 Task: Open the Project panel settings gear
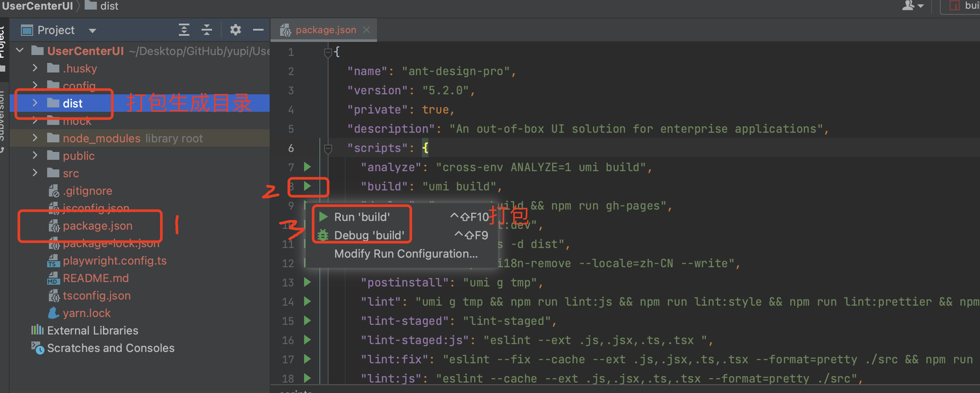(236, 30)
